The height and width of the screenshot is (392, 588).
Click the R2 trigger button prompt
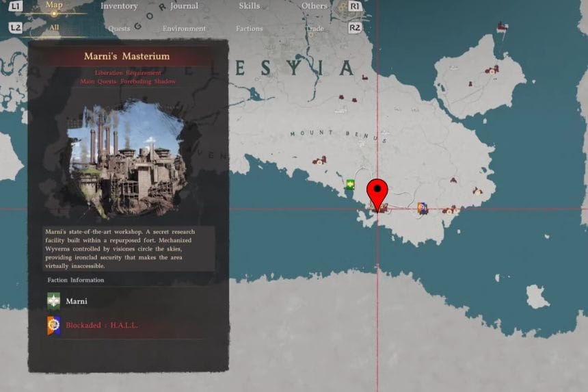click(x=354, y=28)
